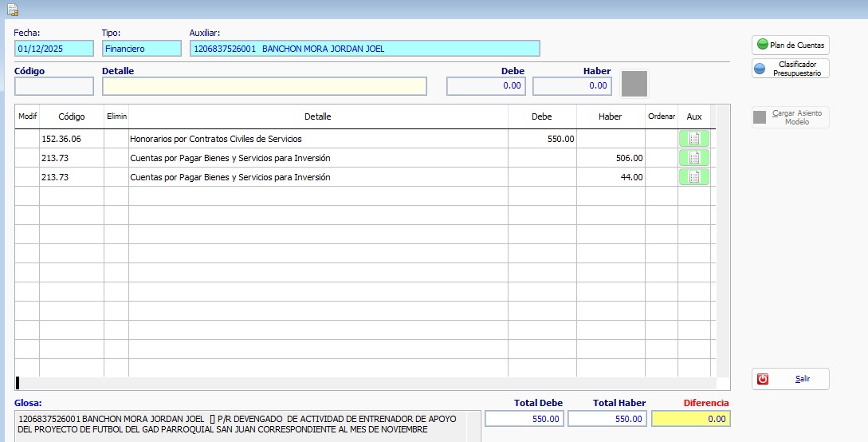Click the blue circle on Clasificador Presupuestario

[760, 69]
